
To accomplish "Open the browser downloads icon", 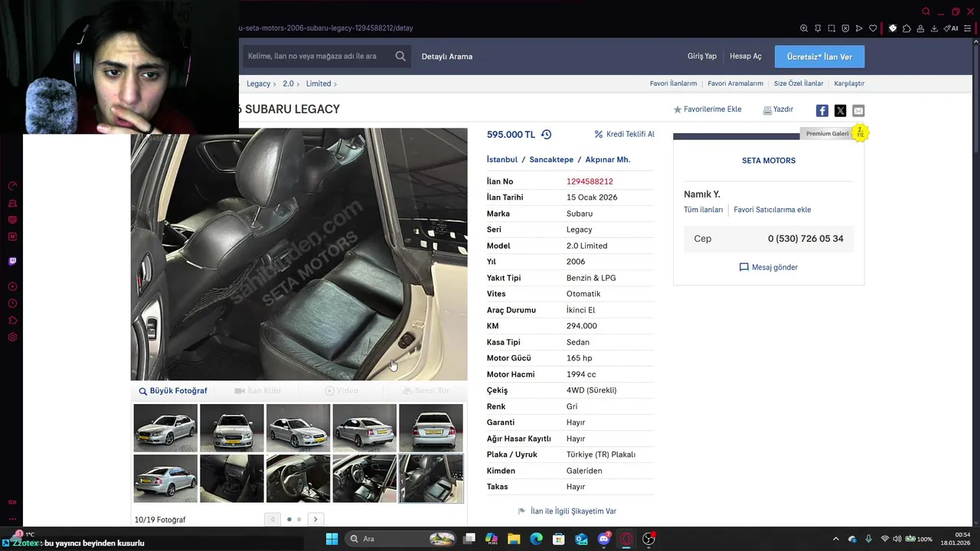I will pyautogui.click(x=934, y=28).
